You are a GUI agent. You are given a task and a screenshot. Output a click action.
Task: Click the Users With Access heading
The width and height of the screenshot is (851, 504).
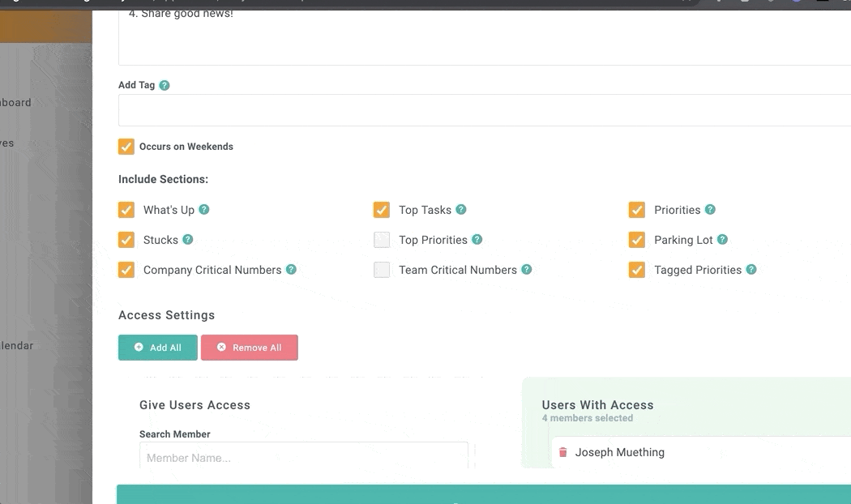click(597, 404)
